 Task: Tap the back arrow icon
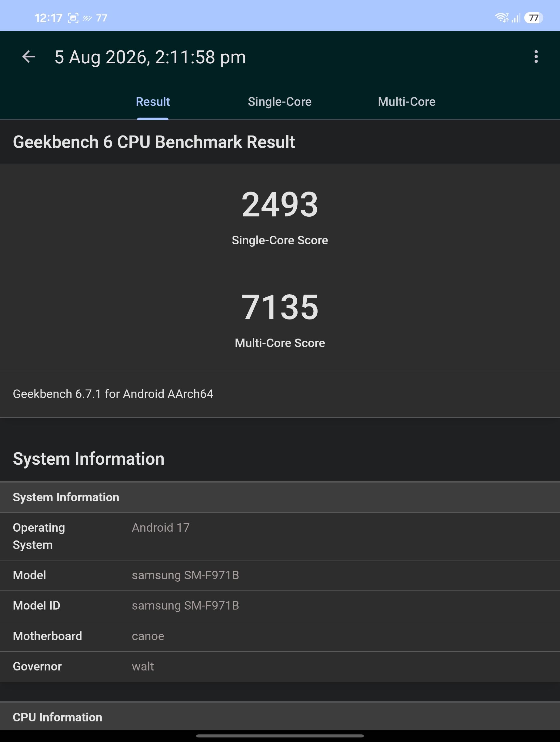pos(28,57)
